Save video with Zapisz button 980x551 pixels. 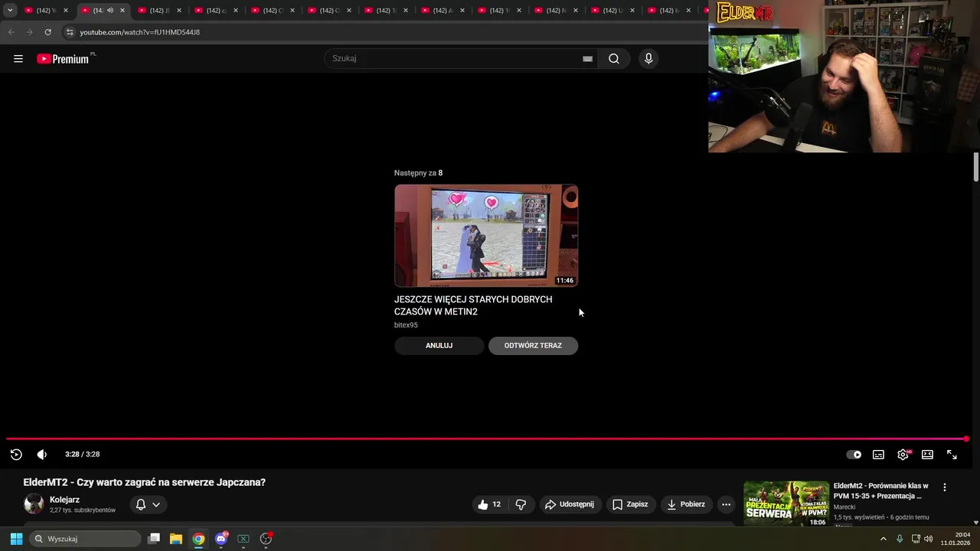tap(630, 504)
